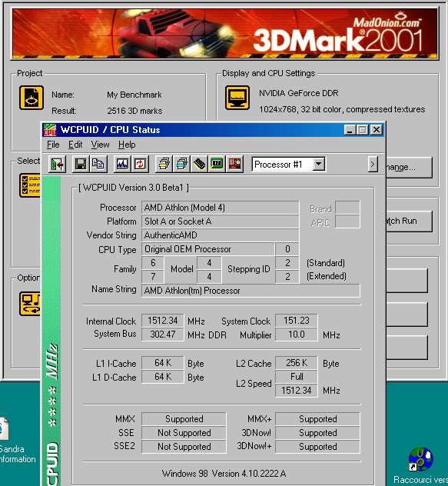Click the green display board toolbar icon
This screenshot has width=448, height=486.
pyautogui.click(x=217, y=164)
